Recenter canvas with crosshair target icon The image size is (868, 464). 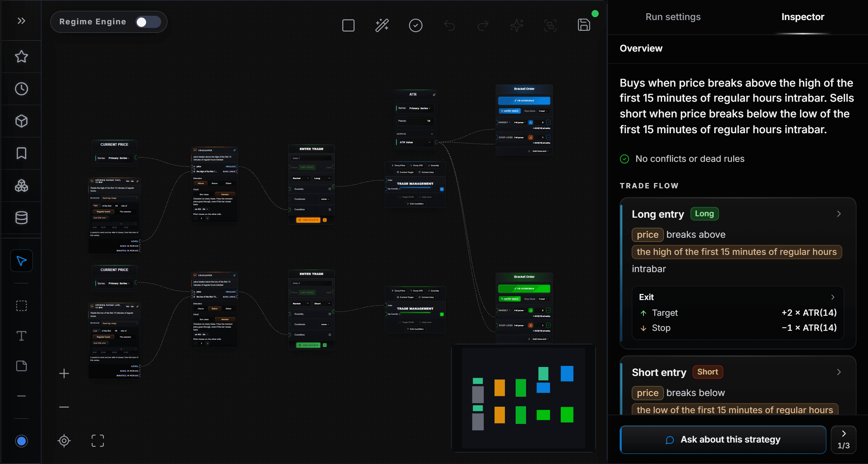(x=64, y=441)
